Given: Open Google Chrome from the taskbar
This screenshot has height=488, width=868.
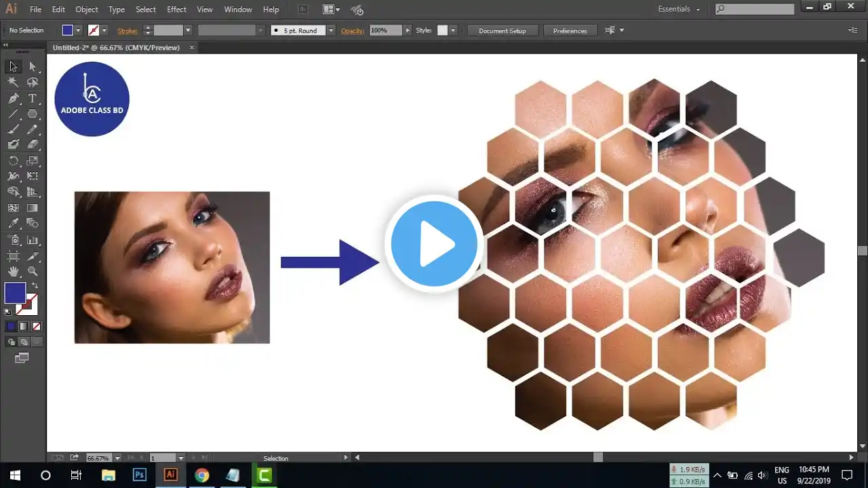Looking at the screenshot, I should click(201, 474).
